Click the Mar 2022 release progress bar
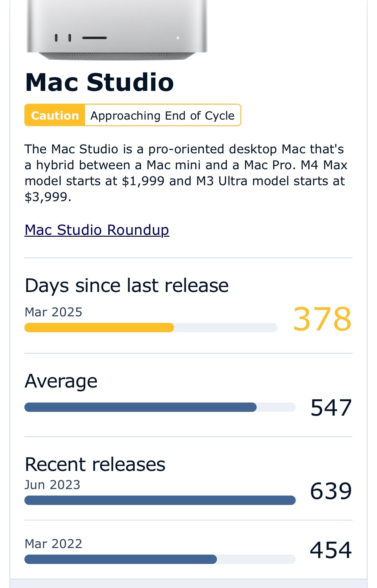Viewport: 377px width, 588px height. pyautogui.click(x=160, y=559)
